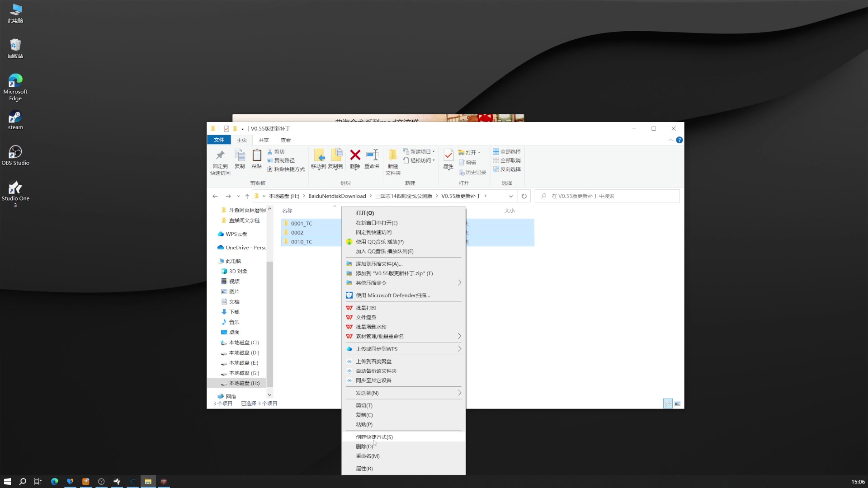Open the File ribbon tab
This screenshot has height=488, width=868.
(219, 140)
